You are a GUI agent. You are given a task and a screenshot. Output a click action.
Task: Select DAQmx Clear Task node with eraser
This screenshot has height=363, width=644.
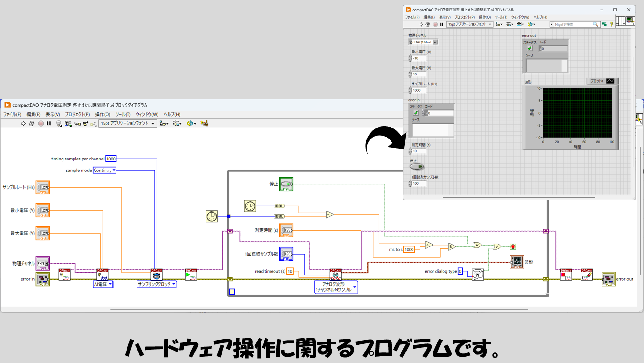587,274
